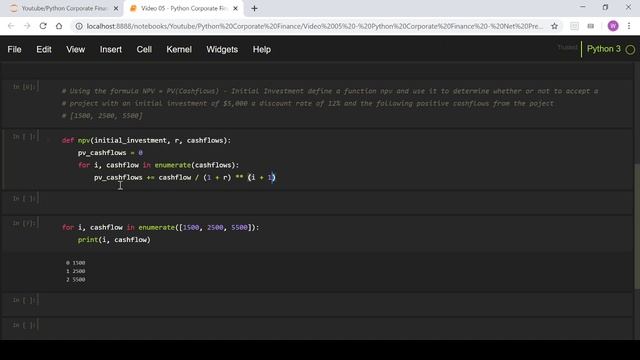640x360 pixels.
Task: Click the site information icon in address bar
Action: (x=79, y=26)
